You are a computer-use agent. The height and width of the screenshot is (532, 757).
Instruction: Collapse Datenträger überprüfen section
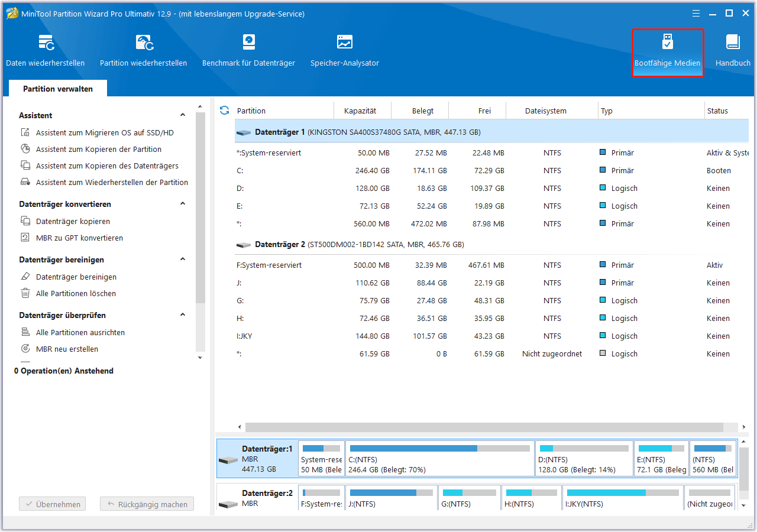click(183, 315)
